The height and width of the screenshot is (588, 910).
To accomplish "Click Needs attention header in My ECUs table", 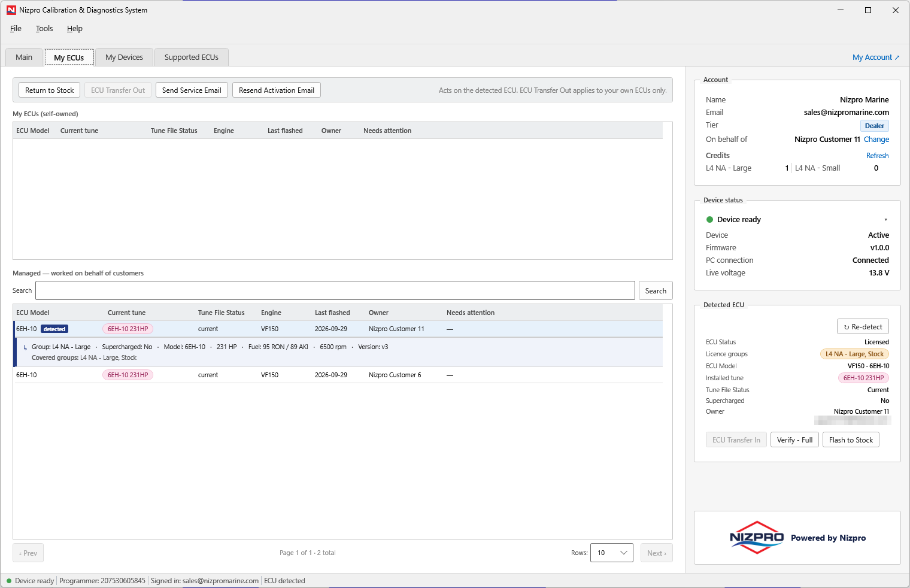I will 387,131.
